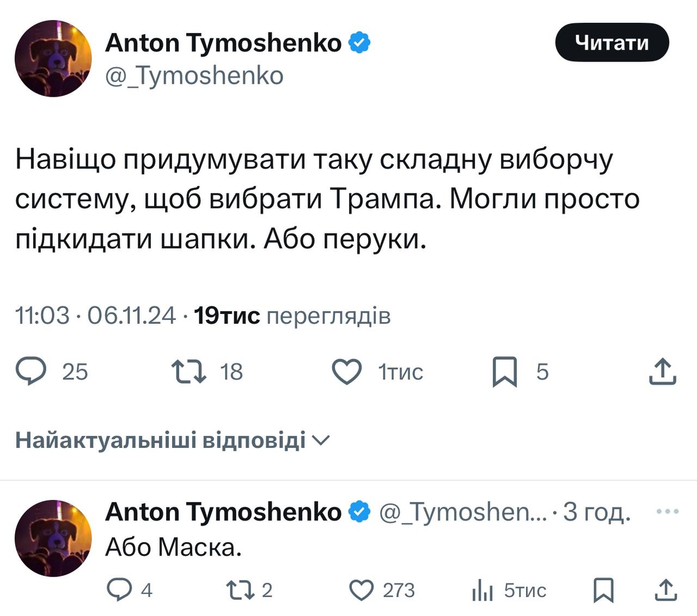Bookmark the reply tweet
Viewport: 697px width, 616px height.
(x=603, y=589)
